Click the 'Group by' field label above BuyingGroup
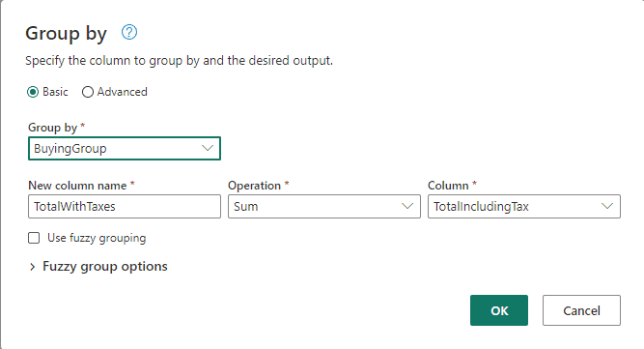Screen dimensions: 644x349 pyautogui.click(x=52, y=128)
